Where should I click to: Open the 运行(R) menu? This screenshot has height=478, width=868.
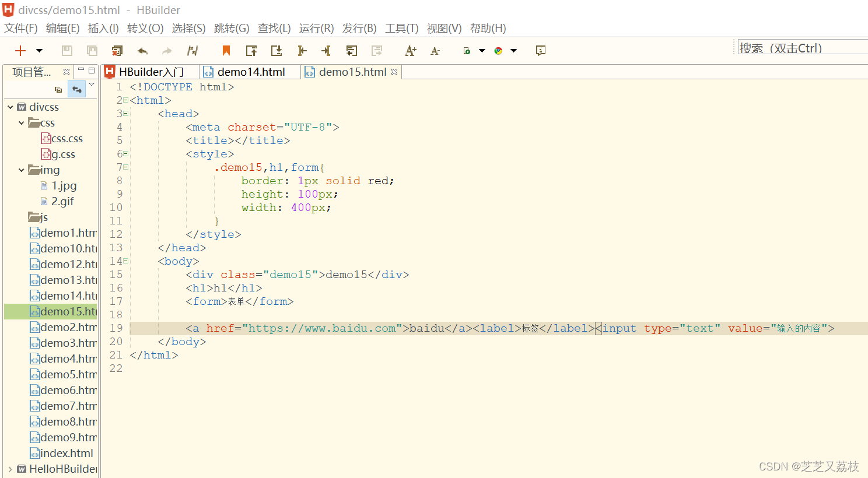point(317,29)
